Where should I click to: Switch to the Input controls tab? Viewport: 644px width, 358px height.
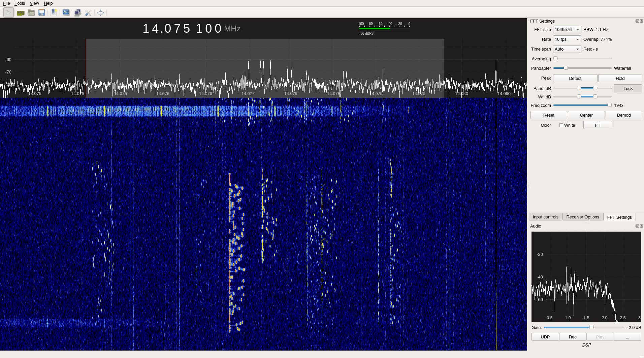click(x=545, y=217)
